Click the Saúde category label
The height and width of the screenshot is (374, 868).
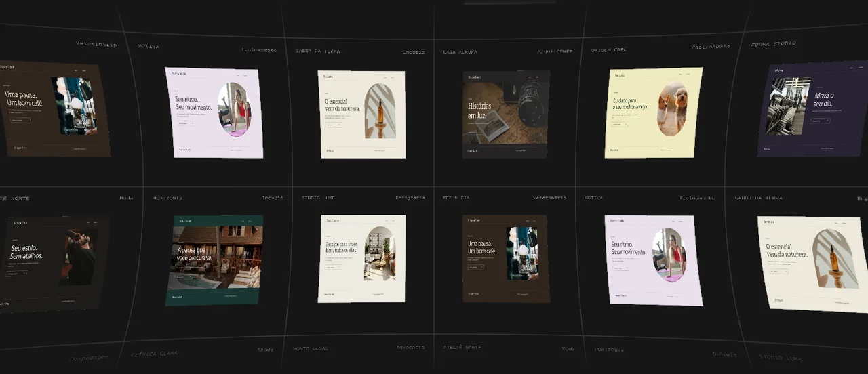265,350
